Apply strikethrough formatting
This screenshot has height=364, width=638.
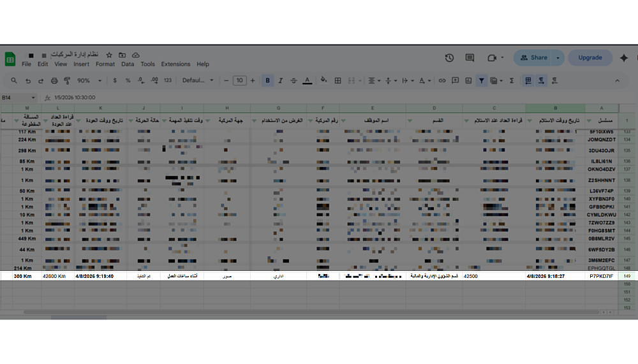(293, 80)
